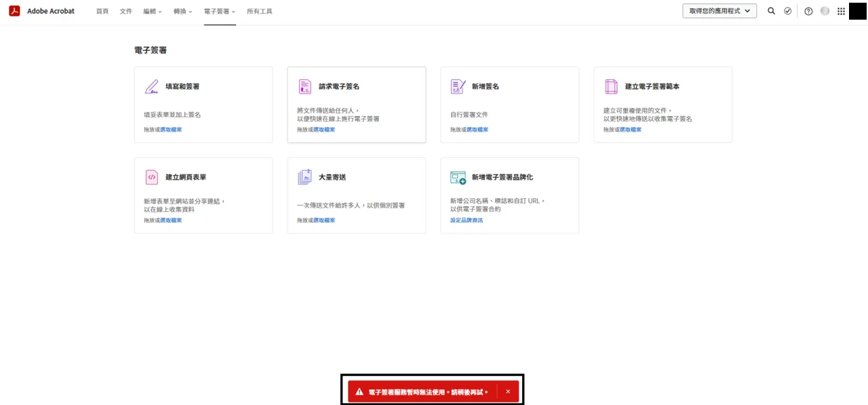This screenshot has width=868, height=405.
Task: Click 選取檔案 link under 填寫和簽署
Action: tap(171, 130)
